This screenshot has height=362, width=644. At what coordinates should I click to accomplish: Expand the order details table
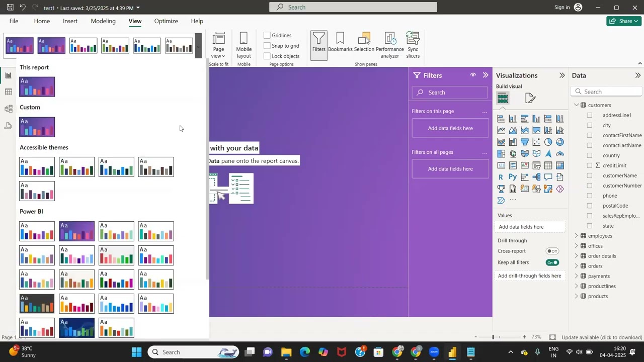click(577, 256)
